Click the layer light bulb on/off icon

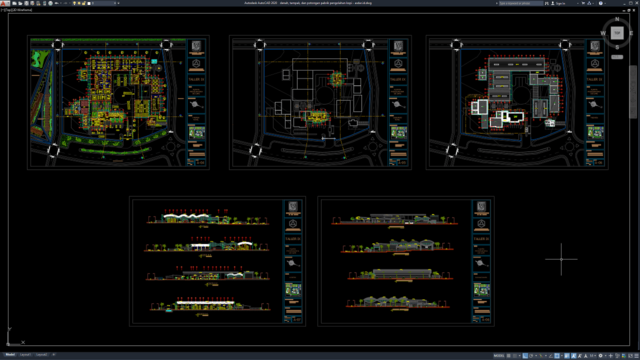coord(74,3)
